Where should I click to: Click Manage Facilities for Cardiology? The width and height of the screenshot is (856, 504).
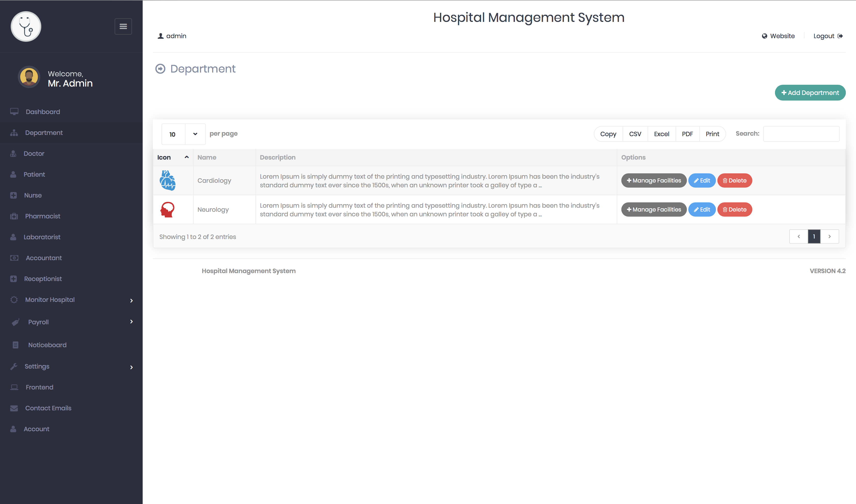(653, 180)
